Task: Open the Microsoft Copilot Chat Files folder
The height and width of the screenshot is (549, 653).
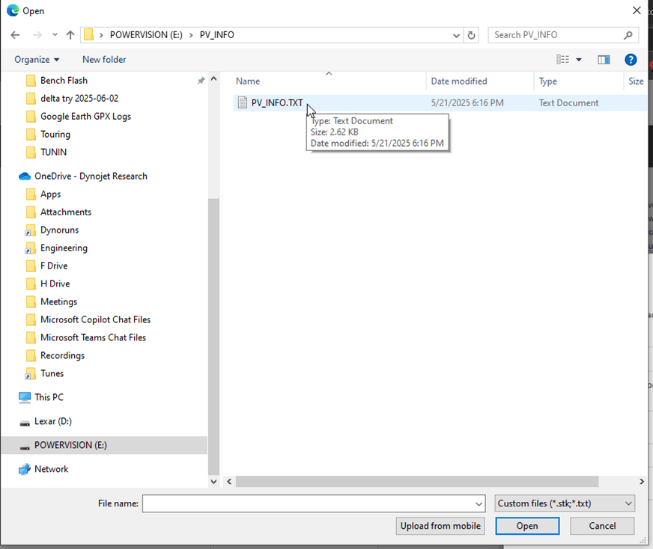Action: click(x=95, y=319)
